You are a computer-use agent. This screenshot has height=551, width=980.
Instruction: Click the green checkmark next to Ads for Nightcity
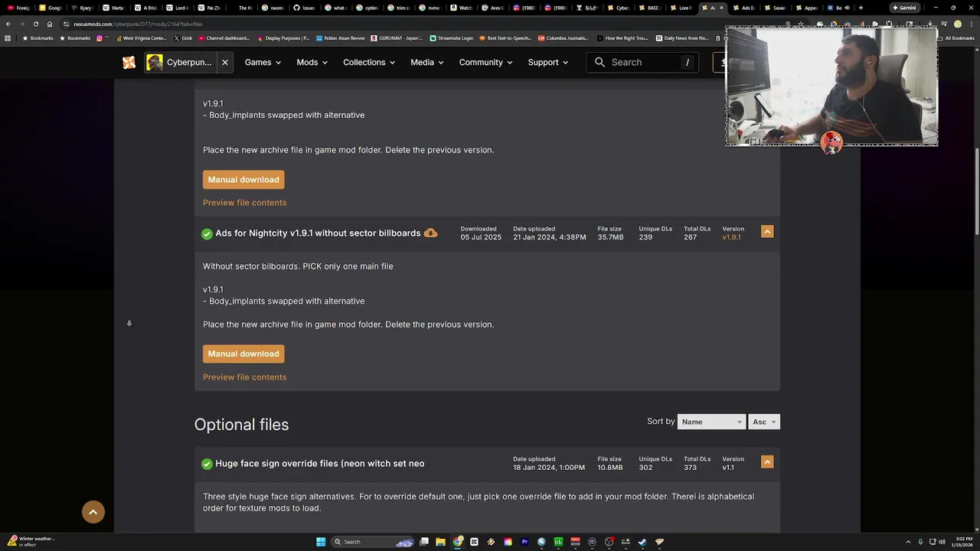point(207,233)
